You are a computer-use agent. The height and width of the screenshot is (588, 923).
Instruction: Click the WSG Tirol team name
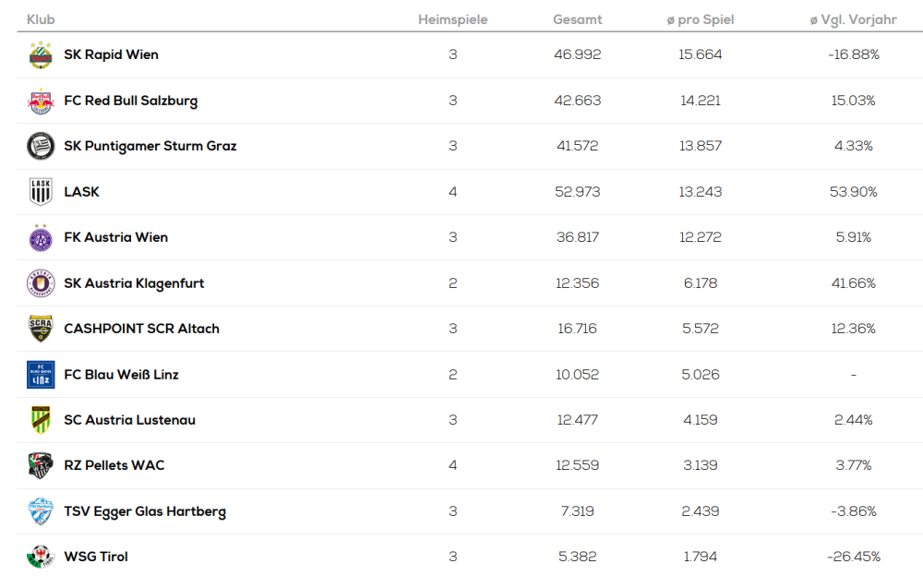point(96,557)
